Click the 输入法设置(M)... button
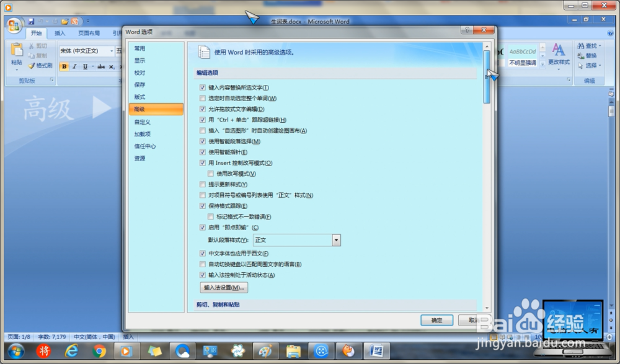The height and width of the screenshot is (364, 620). click(x=224, y=288)
